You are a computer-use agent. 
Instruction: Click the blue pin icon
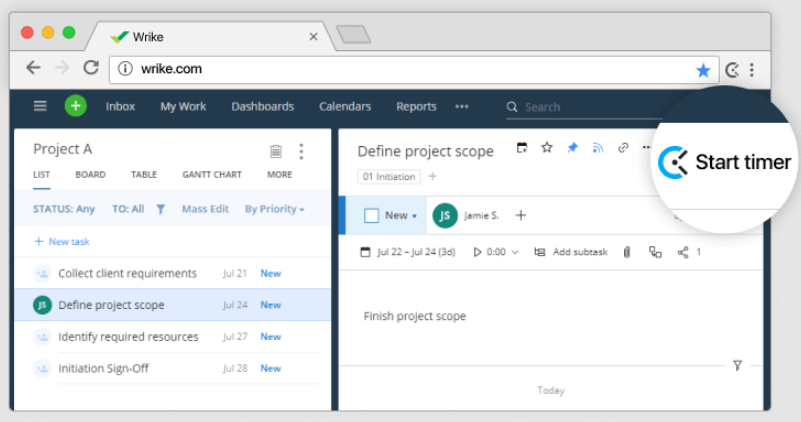pos(573,148)
